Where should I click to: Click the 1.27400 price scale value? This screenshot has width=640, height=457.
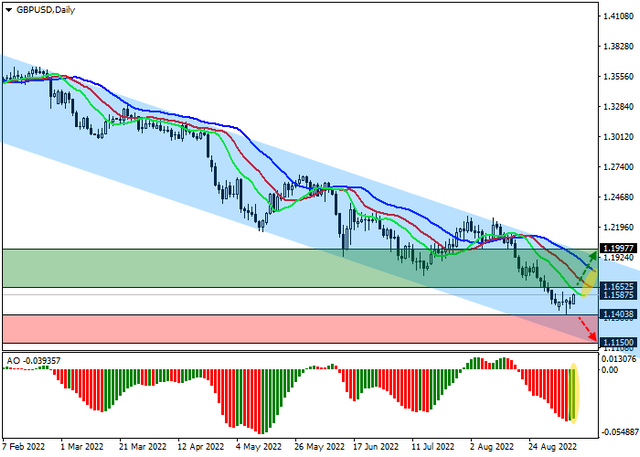618,167
